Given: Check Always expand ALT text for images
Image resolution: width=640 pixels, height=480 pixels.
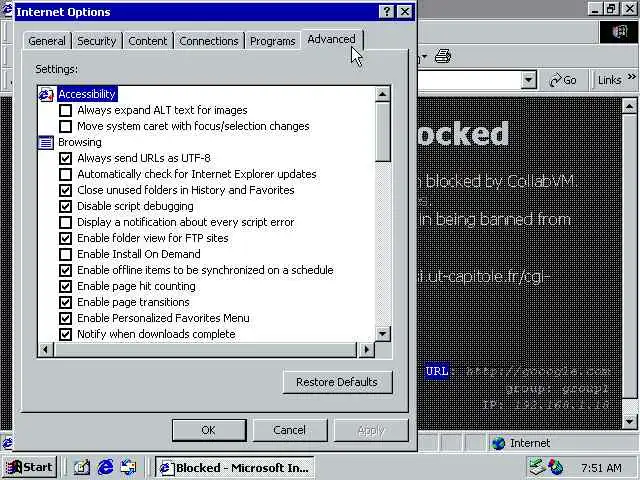Looking at the screenshot, I should 65,110.
